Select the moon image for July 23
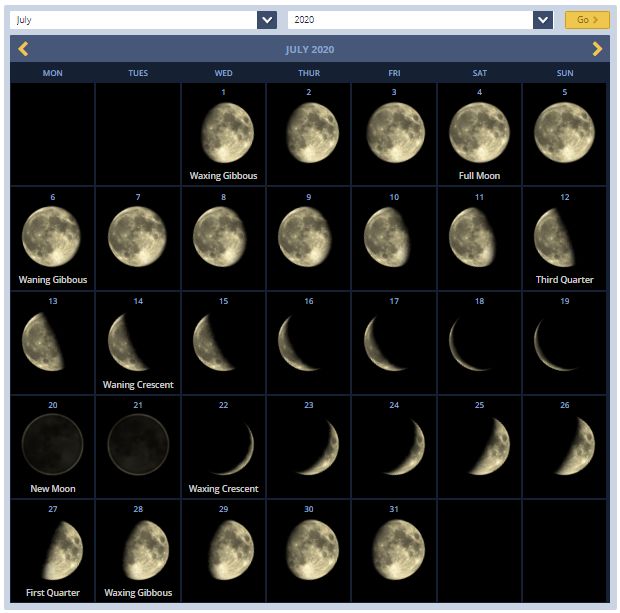Screen dimensions: 620x613 click(319, 448)
